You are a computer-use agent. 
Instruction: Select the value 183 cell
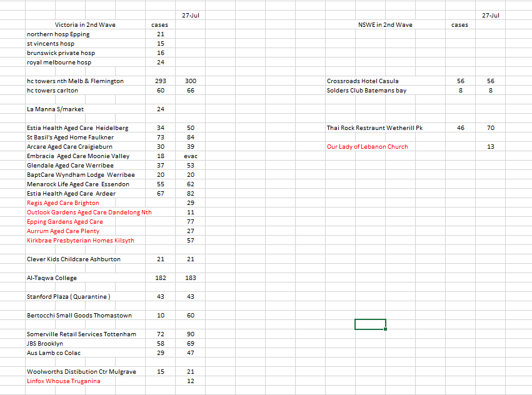coord(190,278)
